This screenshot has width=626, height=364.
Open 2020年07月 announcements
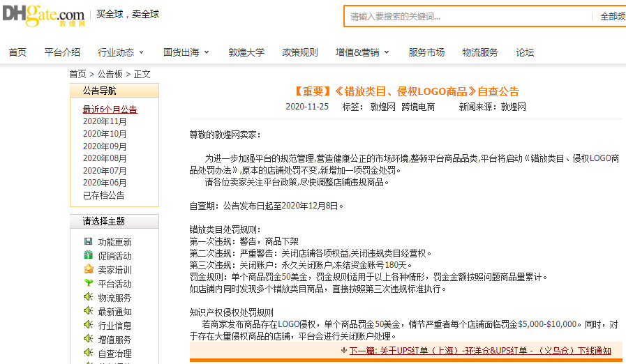tap(105, 170)
